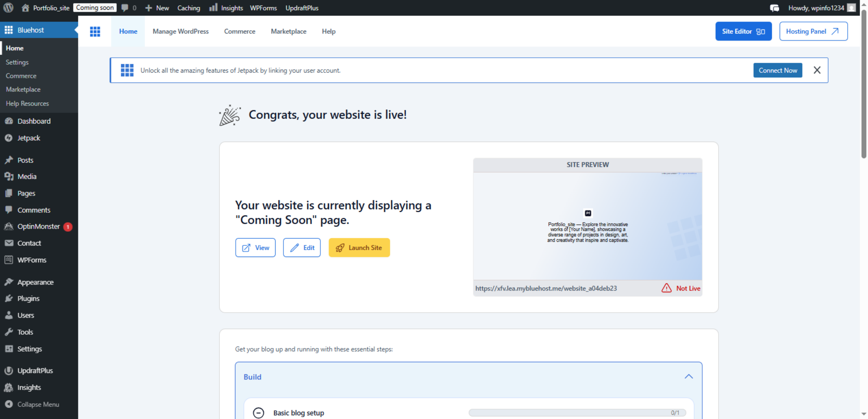Open the Comments section from the sidebar
This screenshot has width=868, height=419.
(34, 210)
